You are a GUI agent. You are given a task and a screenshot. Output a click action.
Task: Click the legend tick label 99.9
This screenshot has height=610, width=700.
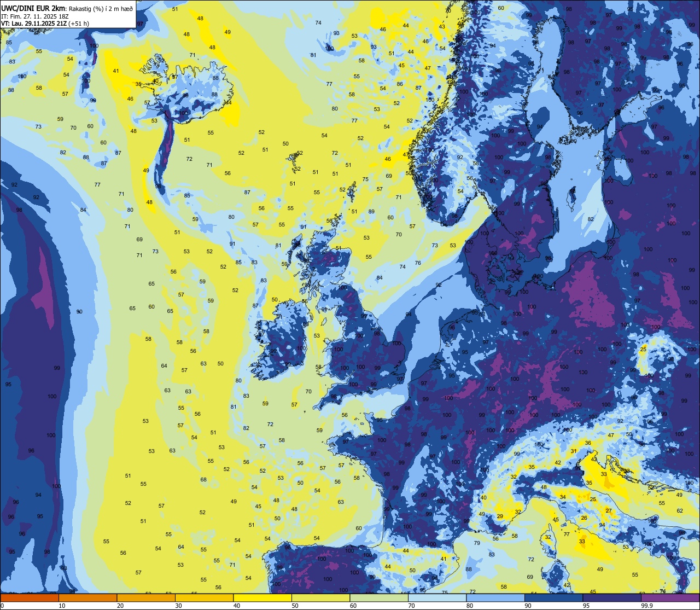point(647,606)
